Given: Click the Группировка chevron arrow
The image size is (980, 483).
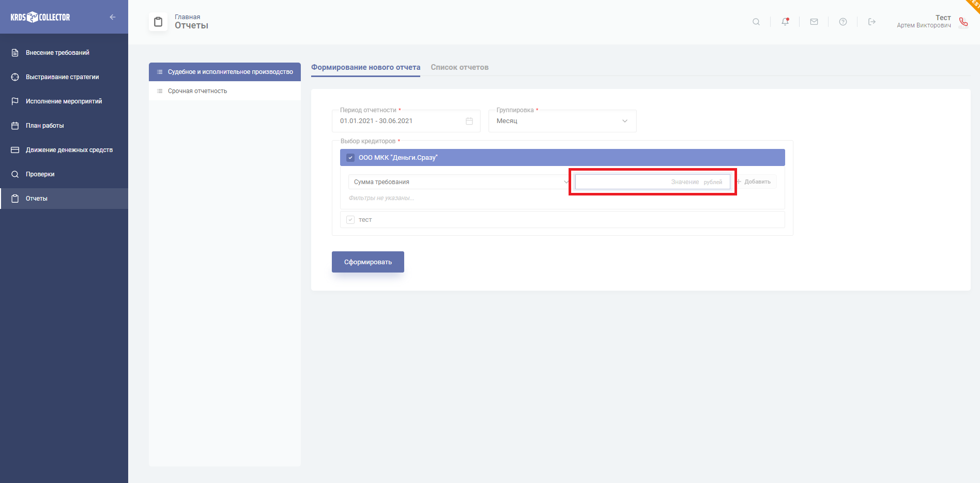Looking at the screenshot, I should click(x=625, y=121).
